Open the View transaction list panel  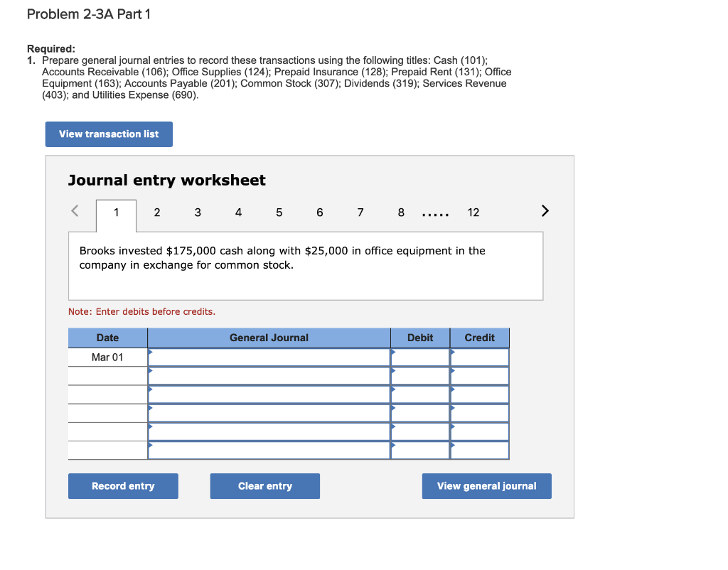[108, 134]
